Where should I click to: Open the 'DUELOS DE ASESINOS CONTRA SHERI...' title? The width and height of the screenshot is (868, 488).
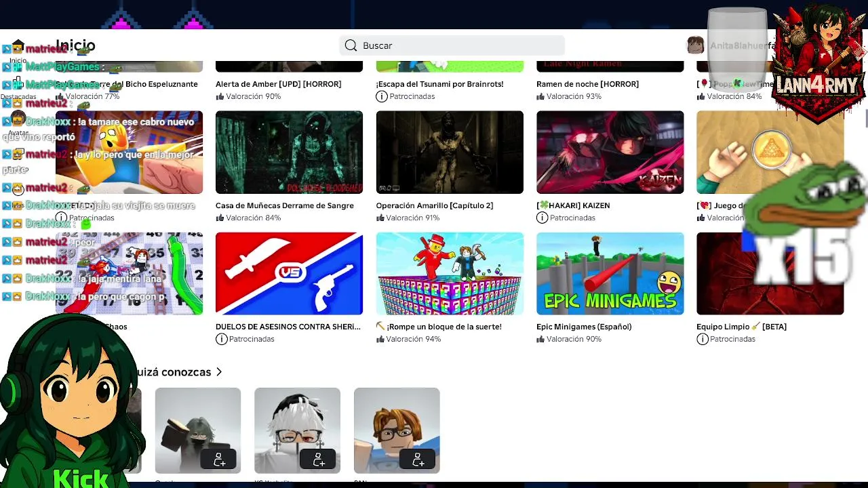[x=288, y=327]
